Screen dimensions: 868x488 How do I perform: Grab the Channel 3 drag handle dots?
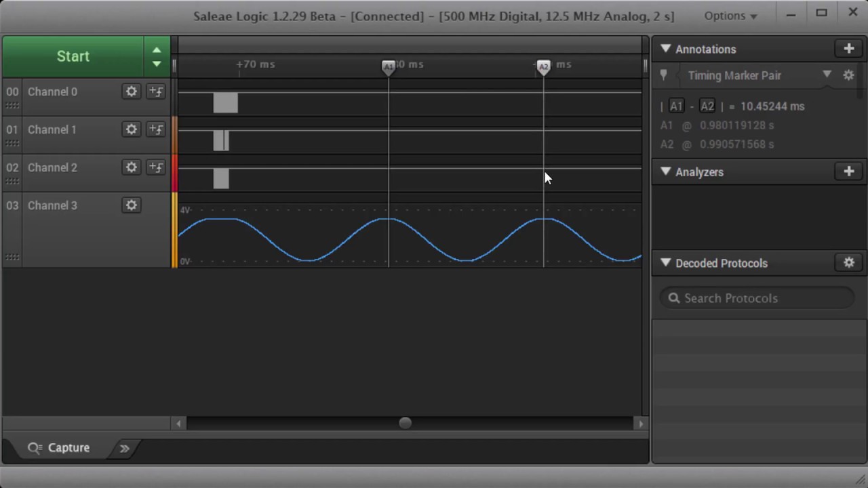pyautogui.click(x=12, y=258)
